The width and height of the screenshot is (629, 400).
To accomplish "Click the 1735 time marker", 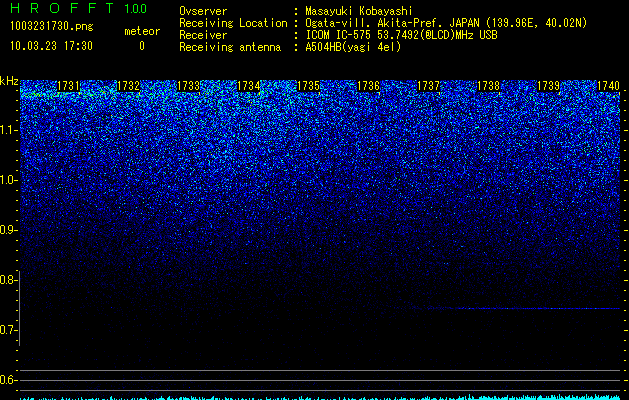I will [x=308, y=86].
